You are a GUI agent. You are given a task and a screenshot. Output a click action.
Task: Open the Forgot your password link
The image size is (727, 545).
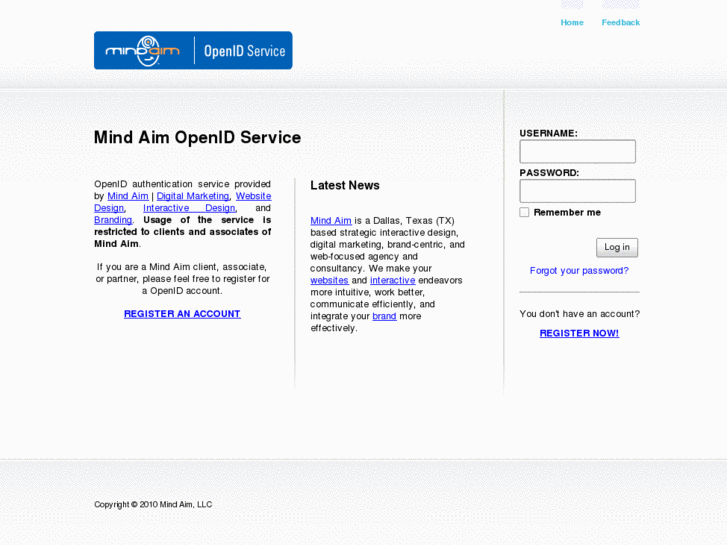point(579,271)
